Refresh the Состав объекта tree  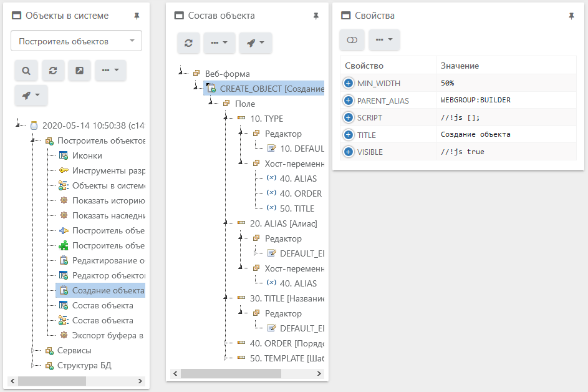click(x=188, y=43)
